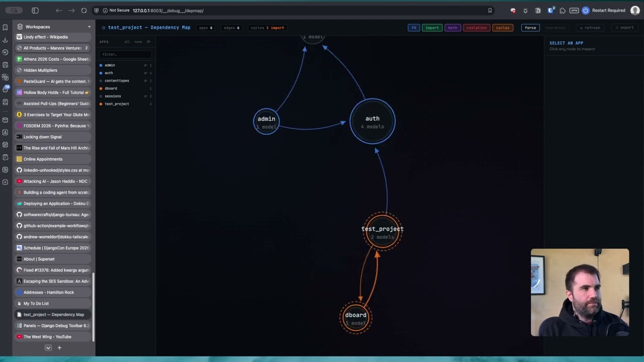Screen dimensions: 644x362
Task: Click the 3P toggle in APPS header
Action: coord(148,42)
